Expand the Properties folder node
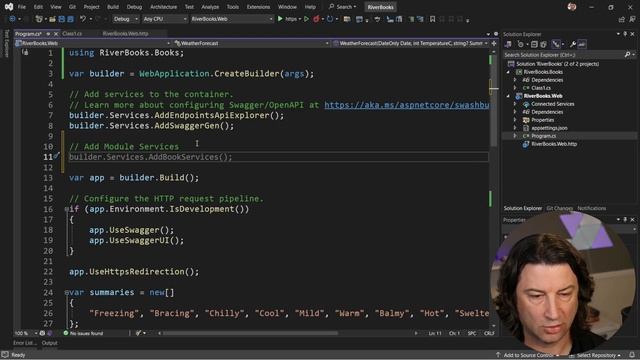 click(515, 120)
